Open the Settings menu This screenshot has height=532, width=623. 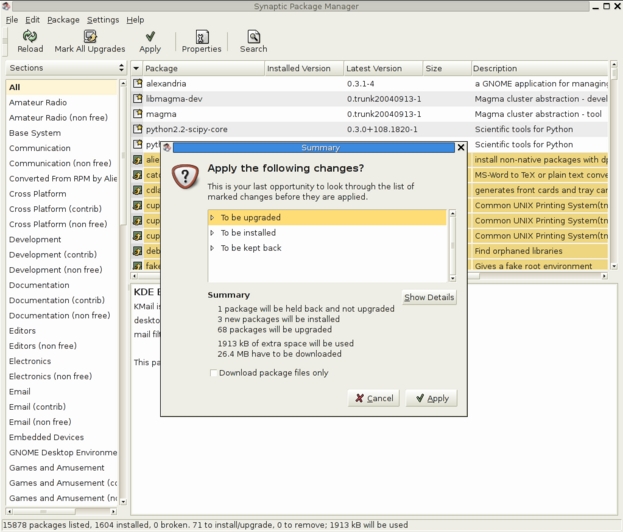[x=102, y=19]
